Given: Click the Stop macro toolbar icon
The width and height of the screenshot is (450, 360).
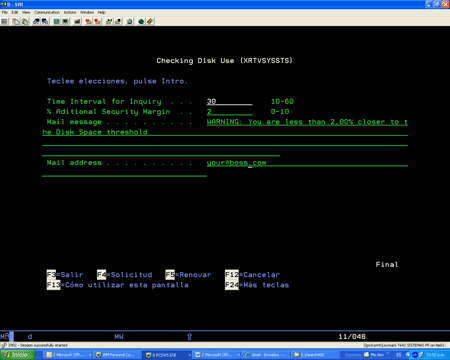Looking at the screenshot, I should coord(97,22).
